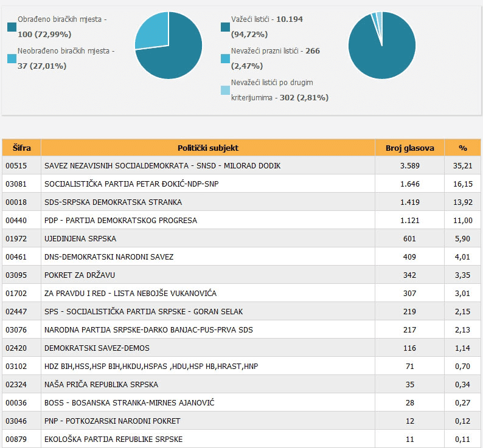Click the Politički subjekt column header

pos(208,148)
